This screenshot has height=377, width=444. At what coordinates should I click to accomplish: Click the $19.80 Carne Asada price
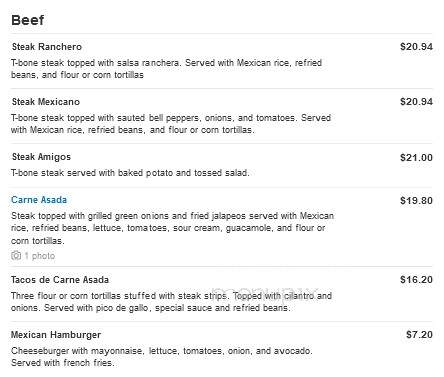(416, 201)
